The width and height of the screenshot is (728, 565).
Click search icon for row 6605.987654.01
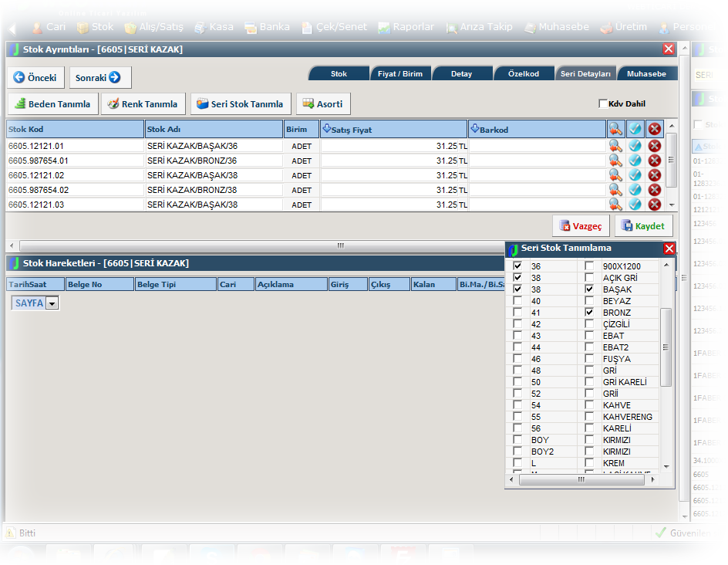click(x=615, y=161)
